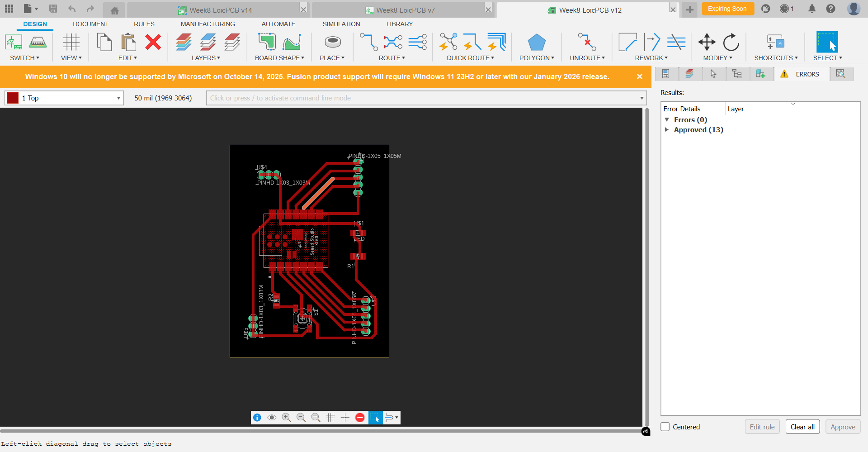Toggle the select mode button in canvas toolbar
Image resolution: width=868 pixels, height=452 pixels.
click(375, 418)
